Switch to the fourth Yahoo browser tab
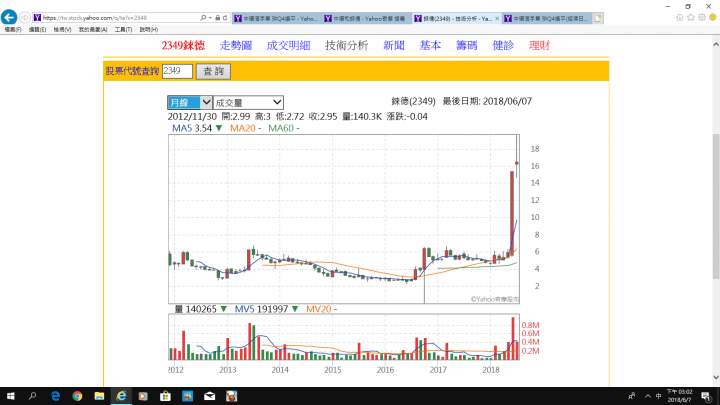The image size is (720, 405). pos(547,18)
